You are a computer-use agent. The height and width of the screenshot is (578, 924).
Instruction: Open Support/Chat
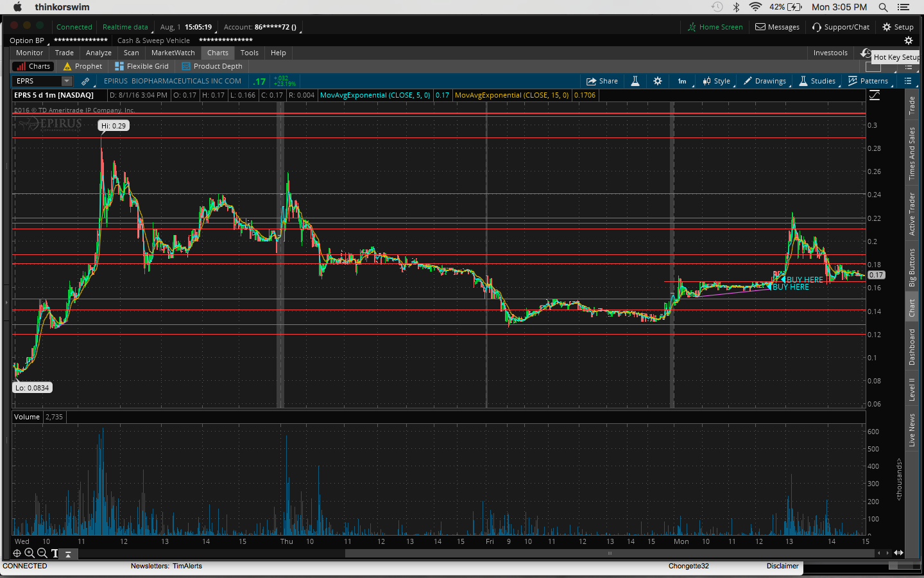pos(841,27)
